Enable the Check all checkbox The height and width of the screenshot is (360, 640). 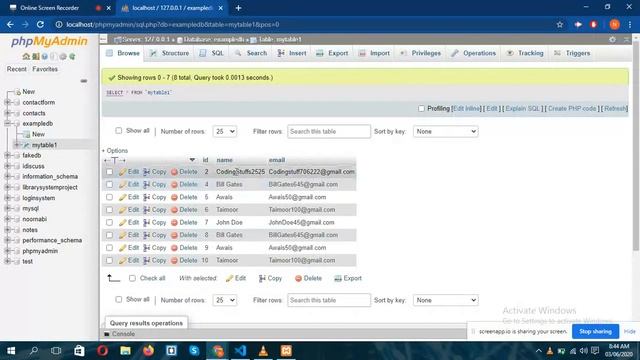click(132, 278)
